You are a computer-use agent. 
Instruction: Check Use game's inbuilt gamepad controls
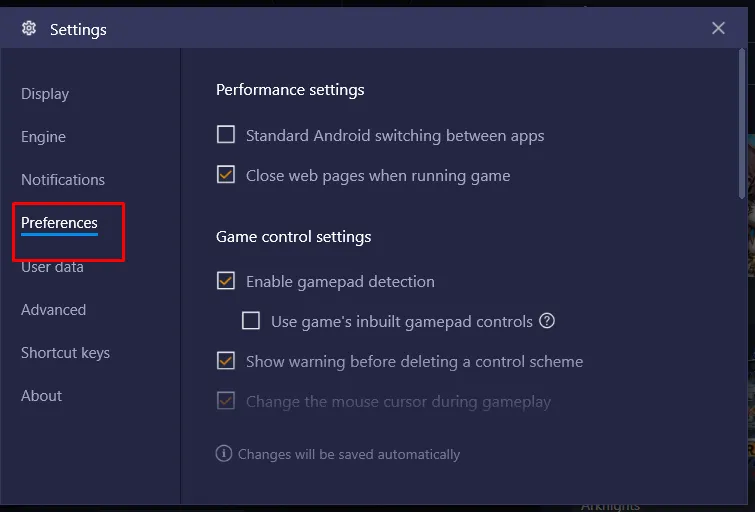coord(251,321)
